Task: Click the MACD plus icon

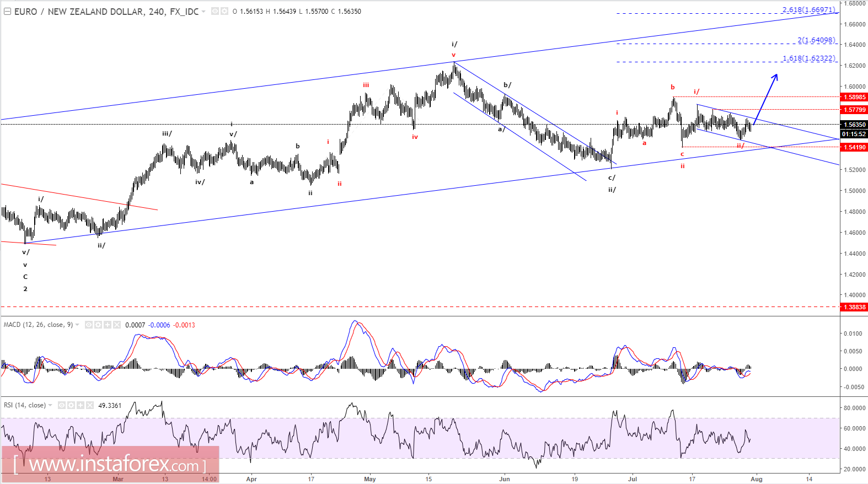Action: (x=108, y=325)
